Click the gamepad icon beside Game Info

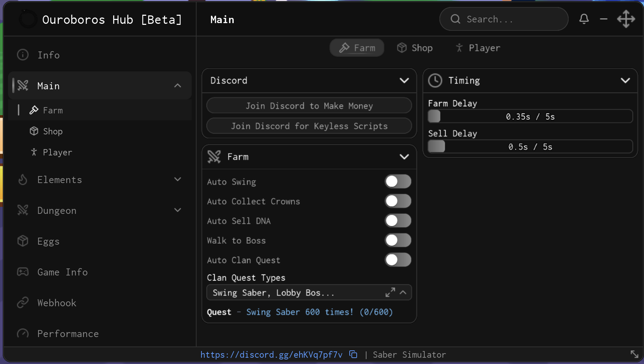(23, 272)
